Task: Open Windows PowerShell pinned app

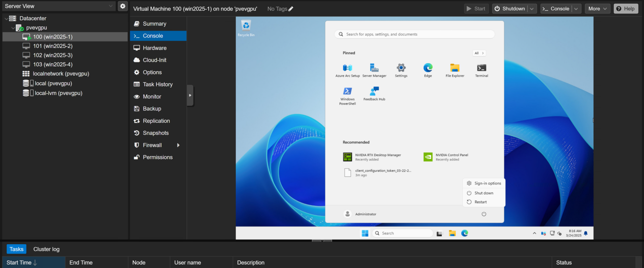Action: (347, 96)
